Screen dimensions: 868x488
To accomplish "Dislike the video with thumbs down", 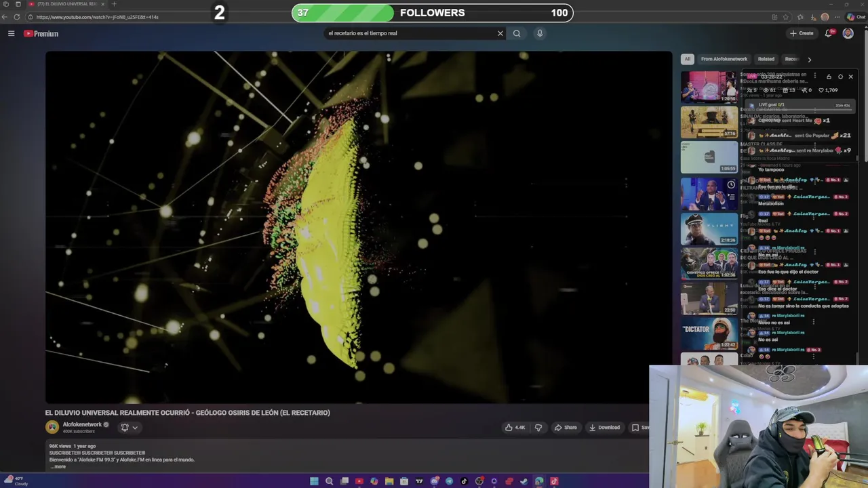I will point(538,428).
